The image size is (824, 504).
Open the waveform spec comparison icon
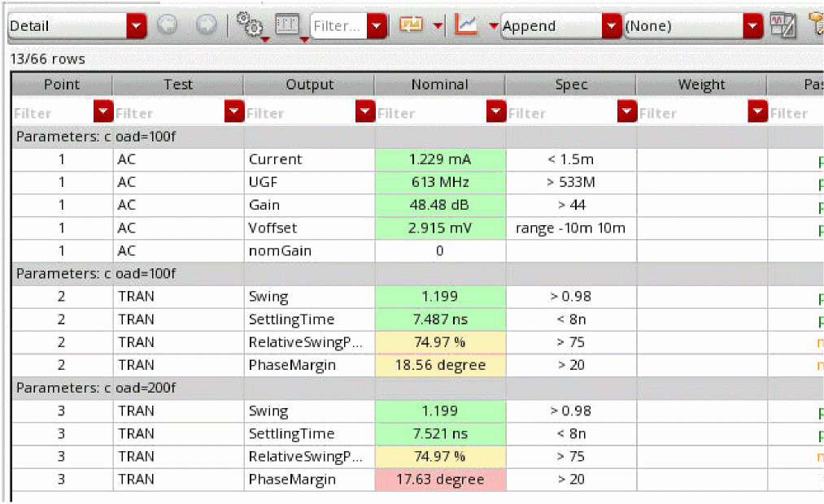(x=783, y=25)
